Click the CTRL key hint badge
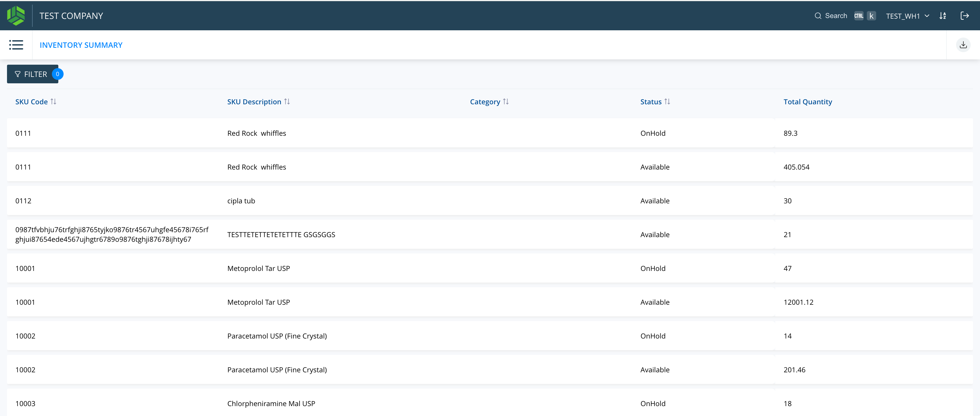Viewport: 980px width, 416px height. [x=859, y=15]
